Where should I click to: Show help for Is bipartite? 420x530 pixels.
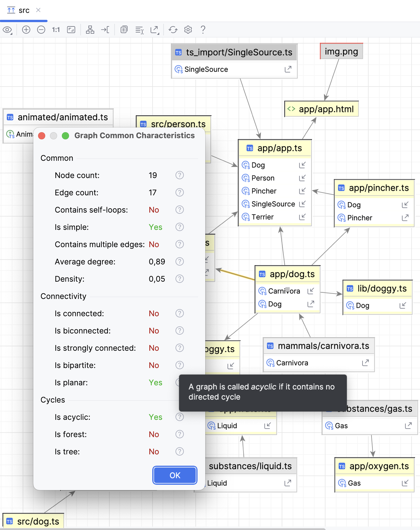pos(180,365)
